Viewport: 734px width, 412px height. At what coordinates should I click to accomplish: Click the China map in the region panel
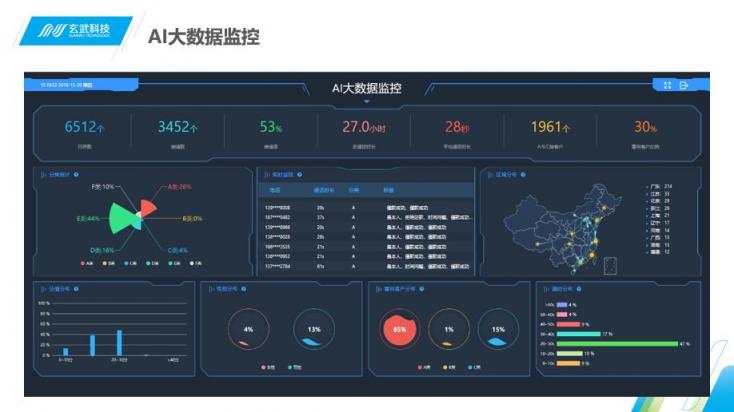(x=564, y=228)
